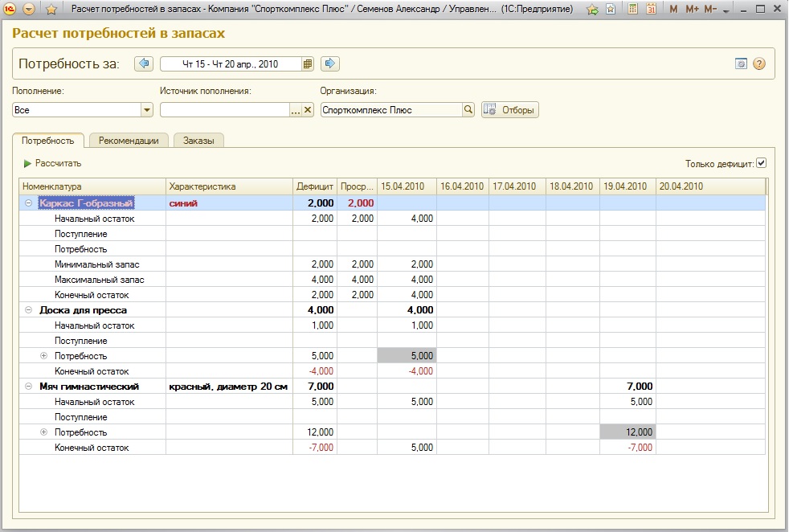Collapse the Доска для пресса group
The width and height of the screenshot is (789, 532).
click(x=29, y=310)
